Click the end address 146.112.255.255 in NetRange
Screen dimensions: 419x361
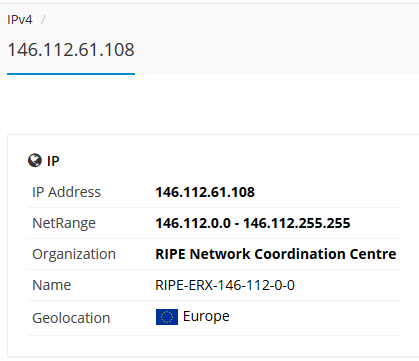(296, 223)
